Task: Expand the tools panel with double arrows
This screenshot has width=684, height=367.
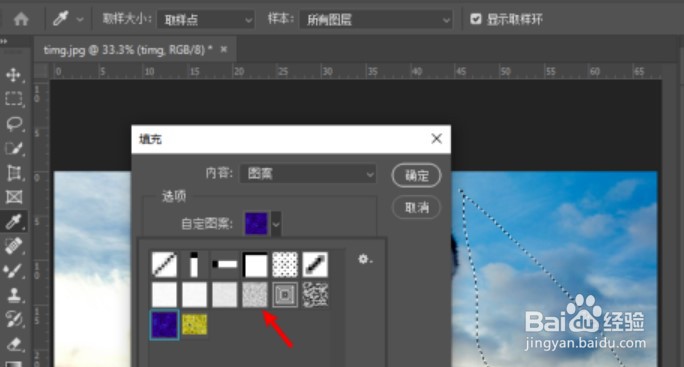Action: tap(4, 41)
